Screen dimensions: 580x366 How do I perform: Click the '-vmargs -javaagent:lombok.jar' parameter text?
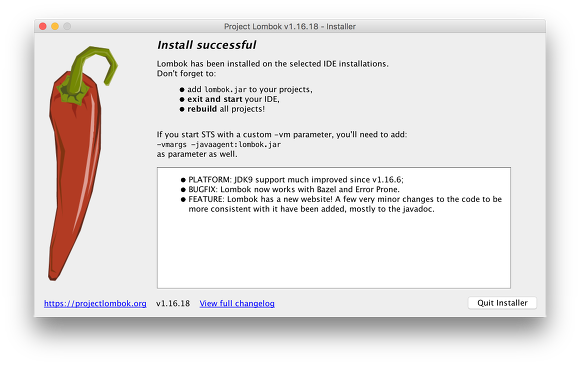(x=219, y=144)
